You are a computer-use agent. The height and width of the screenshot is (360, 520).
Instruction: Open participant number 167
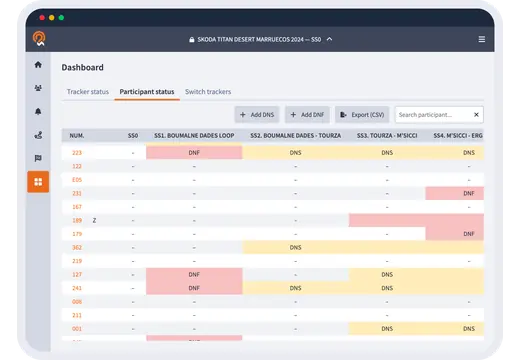[77, 207]
